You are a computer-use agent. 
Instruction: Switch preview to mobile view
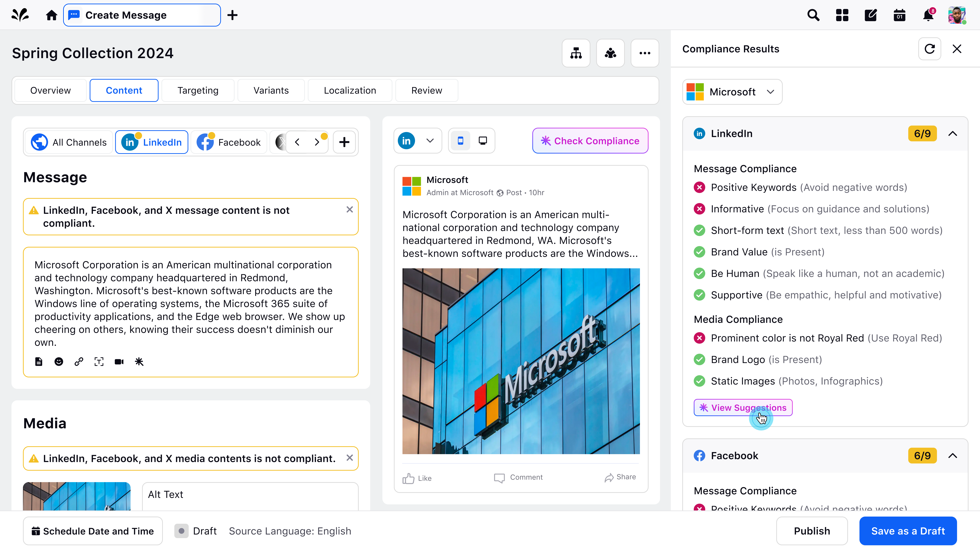(x=460, y=141)
